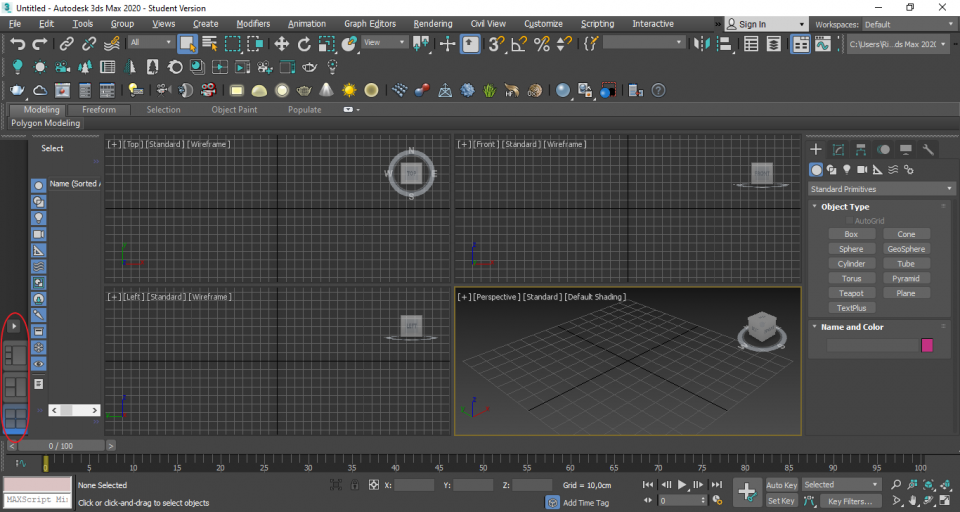
Task: Toggle the Percent Snap icon
Action: click(542, 43)
